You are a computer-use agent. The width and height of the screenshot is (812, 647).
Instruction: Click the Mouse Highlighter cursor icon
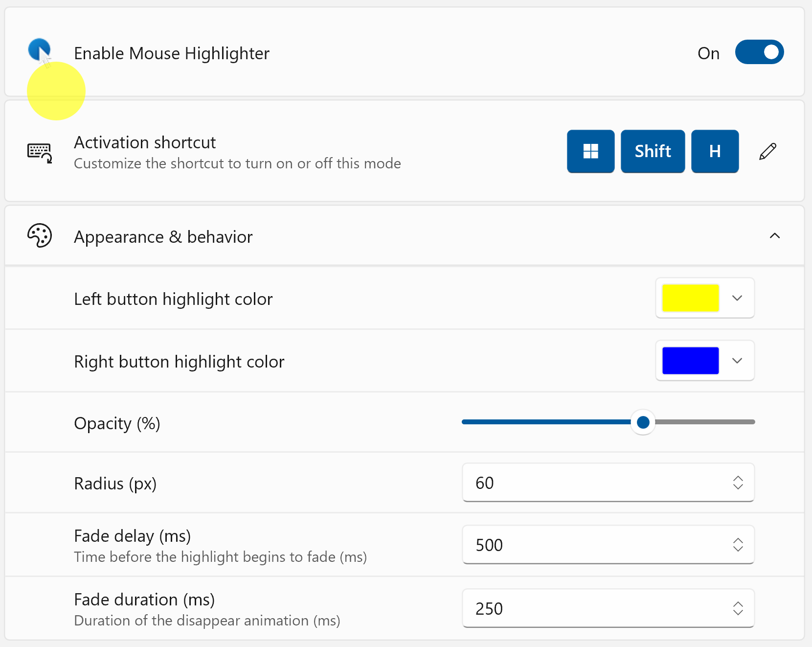pyautogui.click(x=40, y=51)
